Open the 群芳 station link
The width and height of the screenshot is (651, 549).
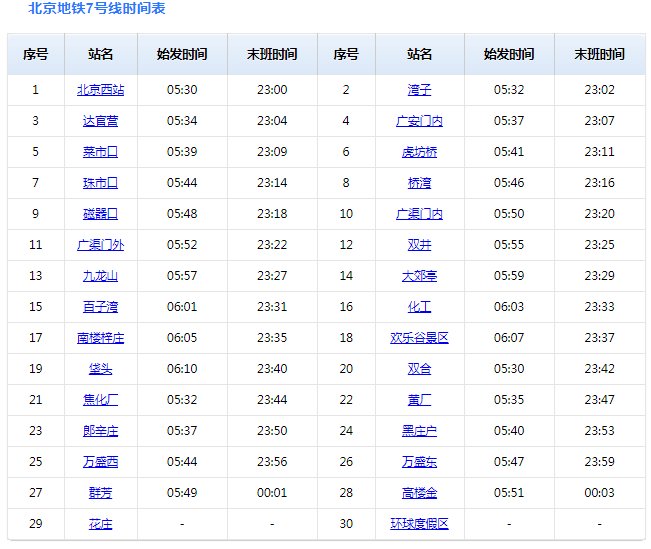click(100, 493)
